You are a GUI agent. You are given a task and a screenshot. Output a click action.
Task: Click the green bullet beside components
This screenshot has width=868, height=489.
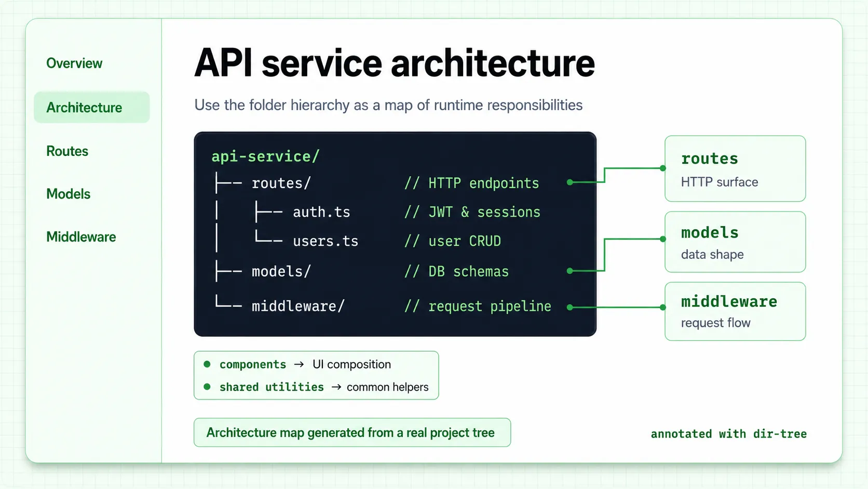click(207, 364)
